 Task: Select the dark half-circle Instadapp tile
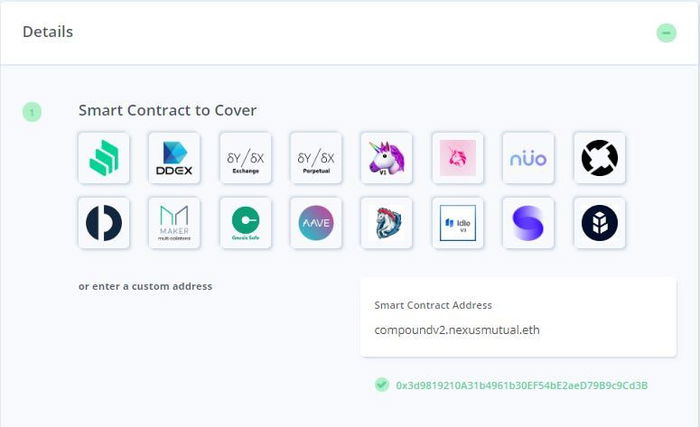pyautogui.click(x=104, y=223)
